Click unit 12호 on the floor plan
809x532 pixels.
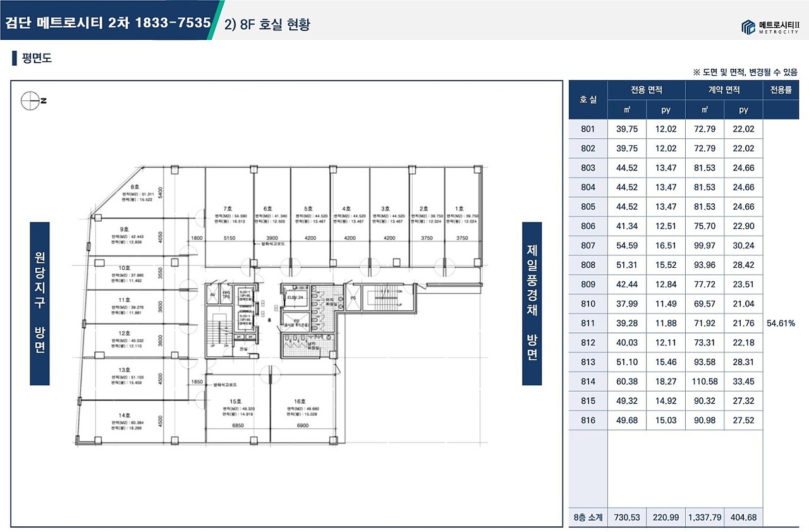click(x=125, y=333)
